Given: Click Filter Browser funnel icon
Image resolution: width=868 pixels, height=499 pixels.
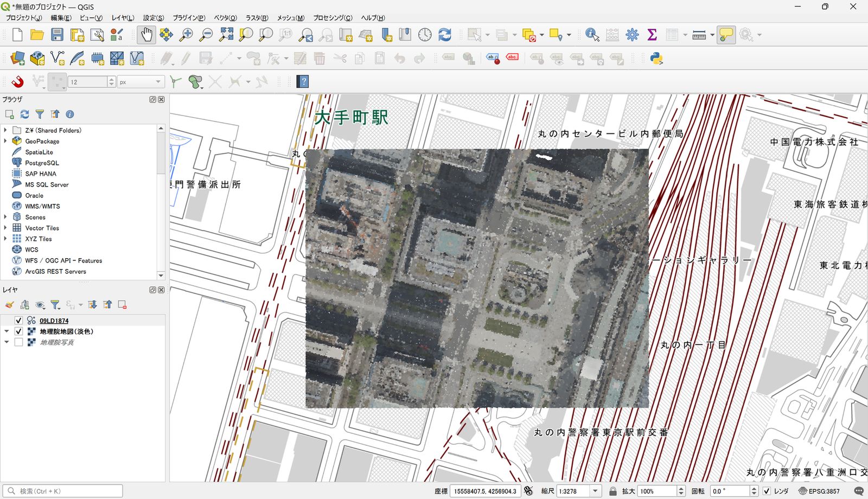Looking at the screenshot, I should [40, 114].
